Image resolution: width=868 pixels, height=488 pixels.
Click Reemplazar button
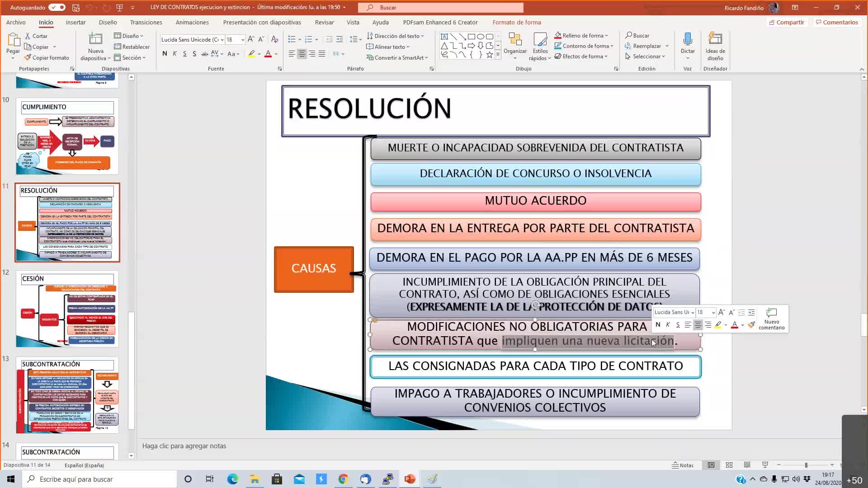tap(643, 46)
